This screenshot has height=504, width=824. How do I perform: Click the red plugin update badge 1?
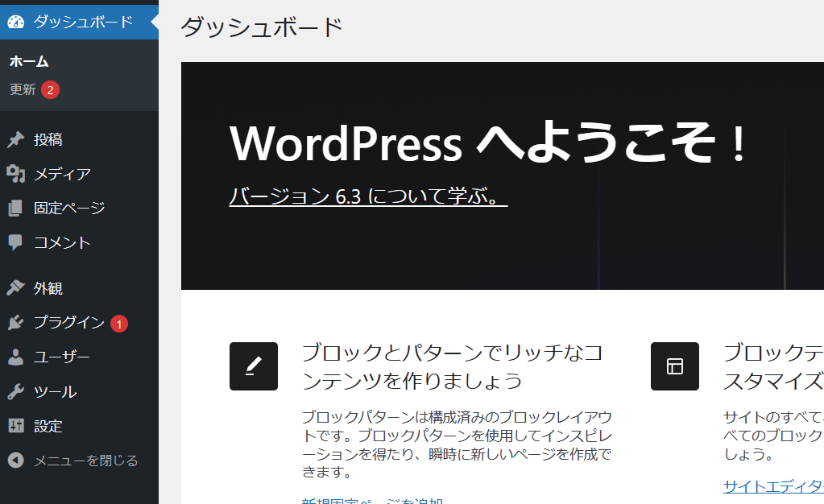pos(119,324)
